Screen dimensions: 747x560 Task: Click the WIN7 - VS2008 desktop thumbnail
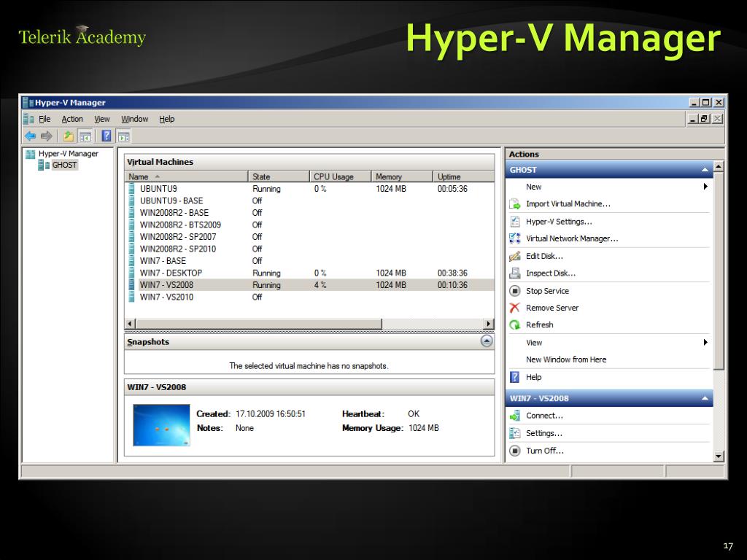pyautogui.click(x=161, y=425)
